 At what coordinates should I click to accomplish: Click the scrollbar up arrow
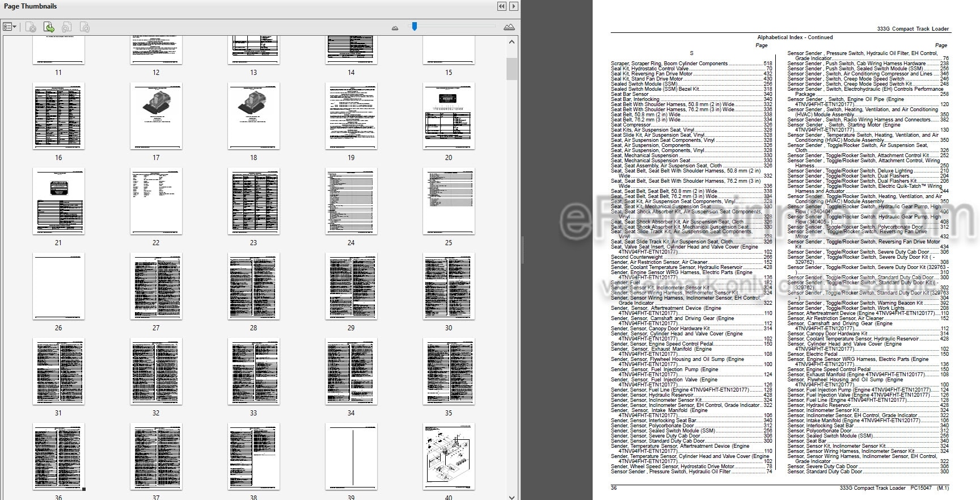pos(512,42)
